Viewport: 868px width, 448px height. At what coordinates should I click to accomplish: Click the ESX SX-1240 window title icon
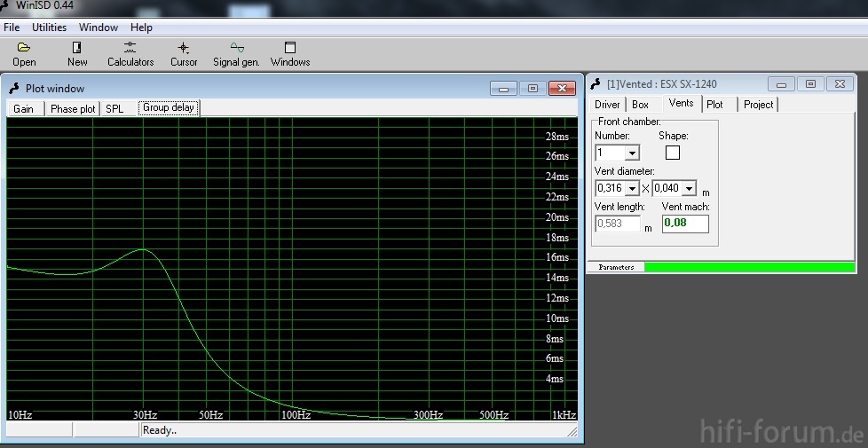click(596, 84)
